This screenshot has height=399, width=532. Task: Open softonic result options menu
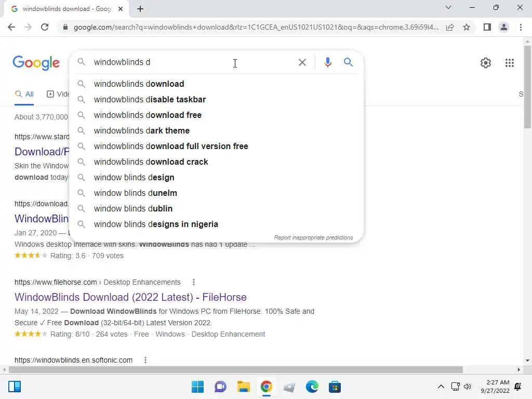145,360
